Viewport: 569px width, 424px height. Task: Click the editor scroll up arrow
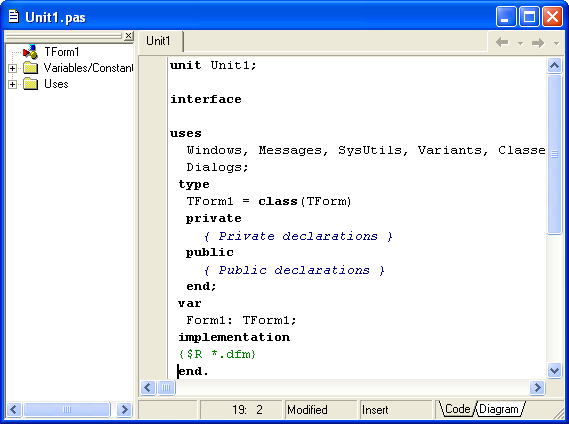[554, 65]
